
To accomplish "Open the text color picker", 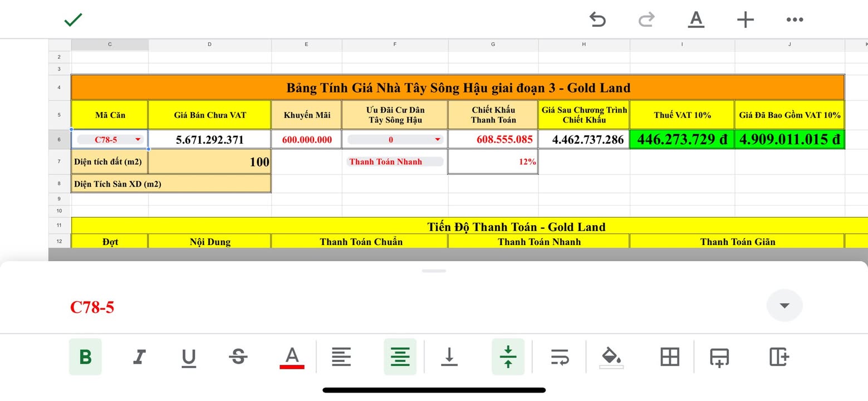I will coord(292,357).
